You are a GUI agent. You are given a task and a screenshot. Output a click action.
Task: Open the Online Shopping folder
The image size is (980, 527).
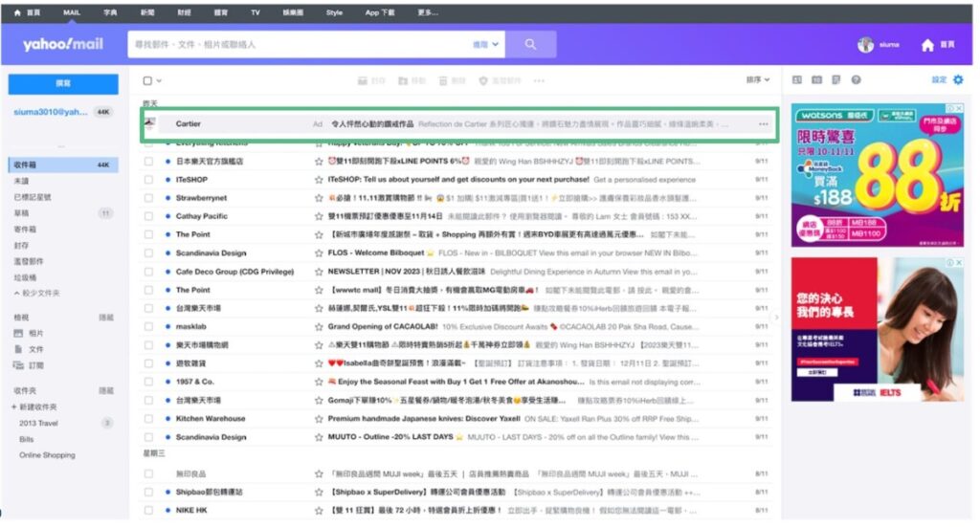pos(47,455)
